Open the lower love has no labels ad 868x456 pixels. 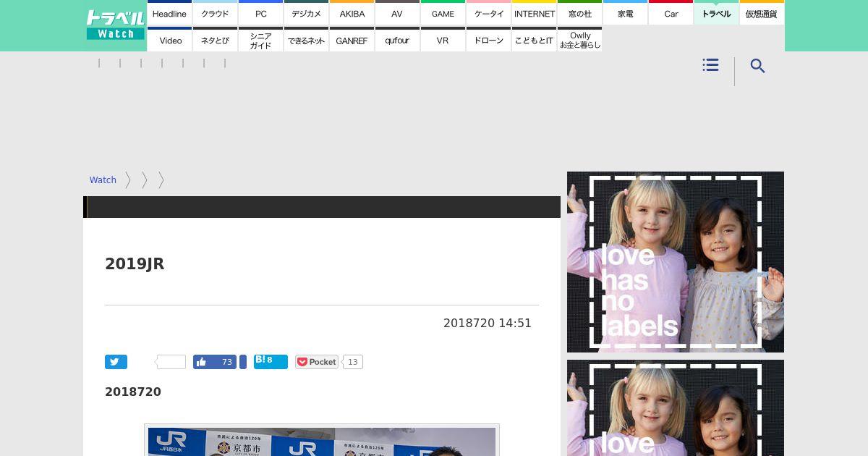click(x=676, y=408)
